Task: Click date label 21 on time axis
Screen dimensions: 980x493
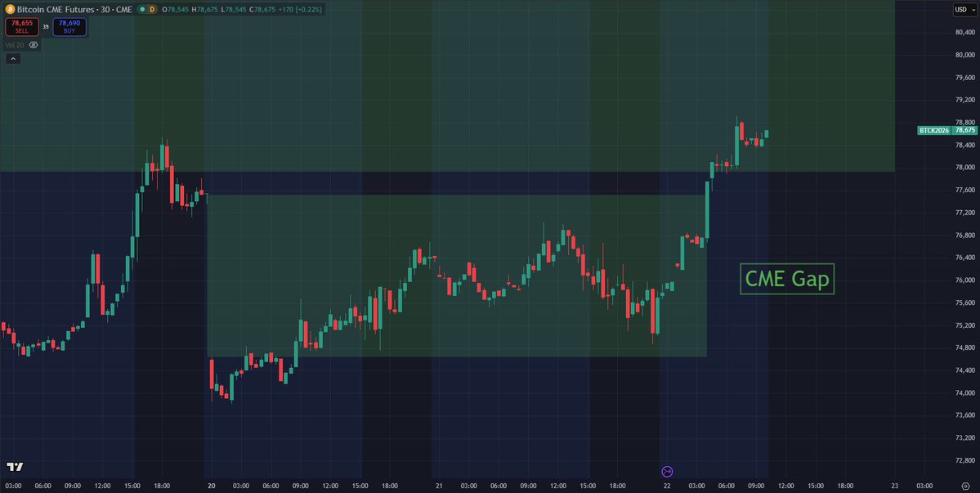Action: (x=440, y=486)
